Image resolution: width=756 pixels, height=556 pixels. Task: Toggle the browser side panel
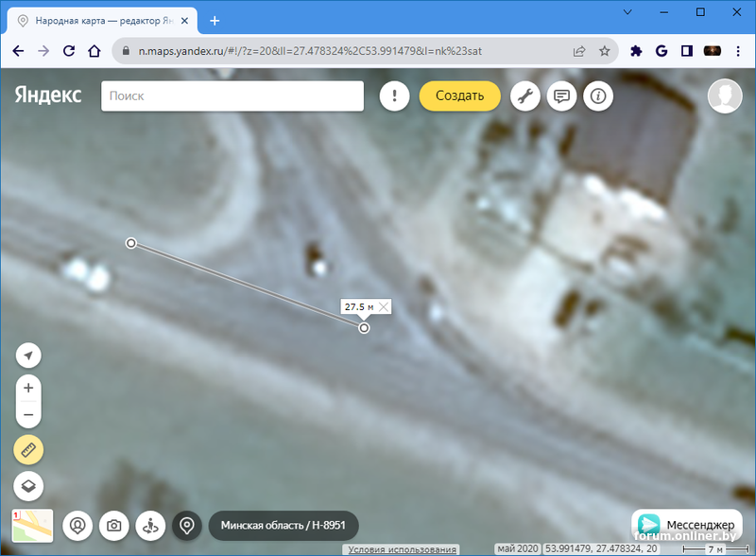click(x=687, y=51)
